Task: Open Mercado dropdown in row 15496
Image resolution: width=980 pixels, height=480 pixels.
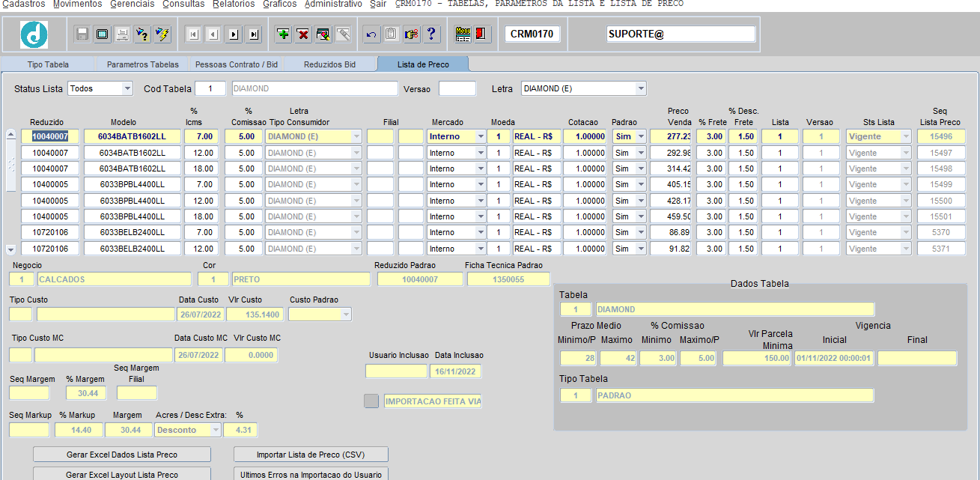Action: pos(480,136)
